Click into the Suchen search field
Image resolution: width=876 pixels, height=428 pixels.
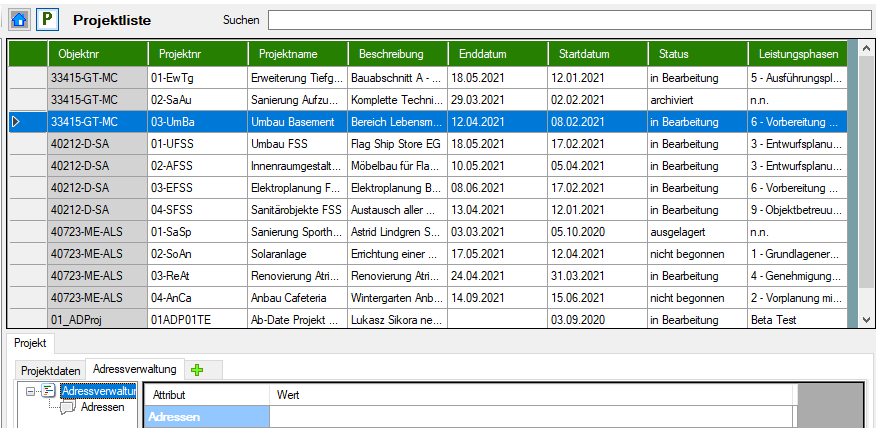[x=569, y=20]
